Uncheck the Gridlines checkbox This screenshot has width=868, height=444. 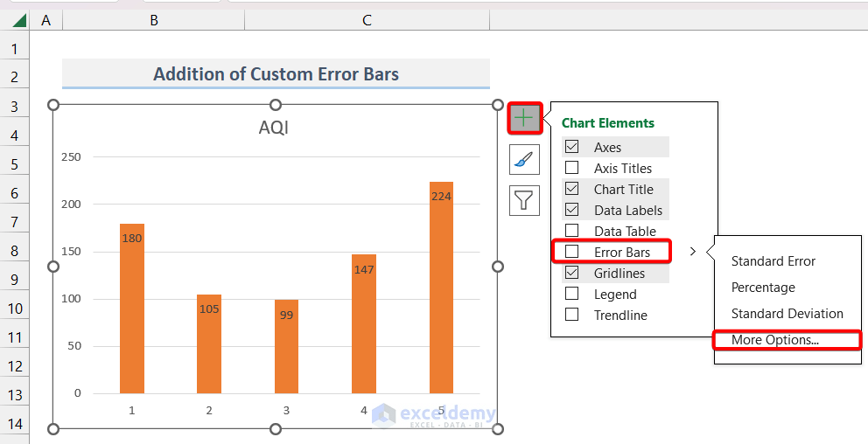tap(572, 274)
